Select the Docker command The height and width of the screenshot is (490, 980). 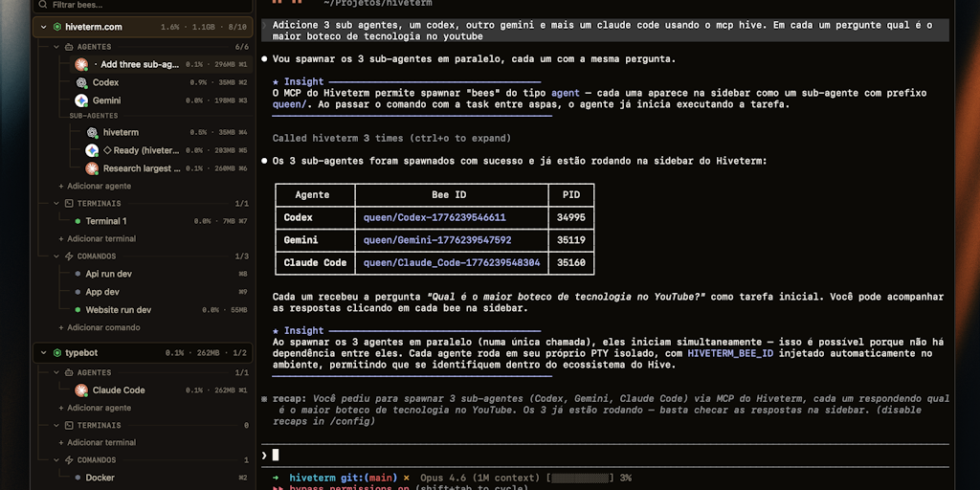pyautogui.click(x=161, y=479)
